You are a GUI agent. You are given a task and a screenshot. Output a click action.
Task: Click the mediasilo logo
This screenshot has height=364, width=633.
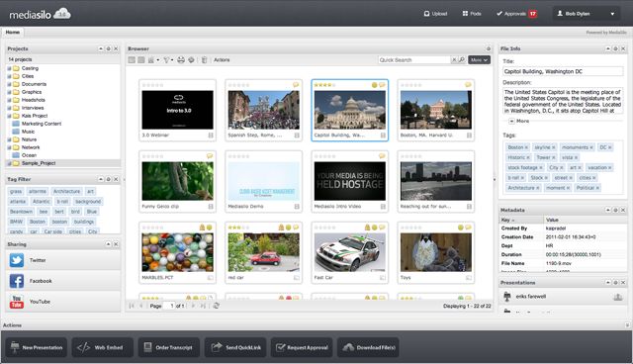40,14
